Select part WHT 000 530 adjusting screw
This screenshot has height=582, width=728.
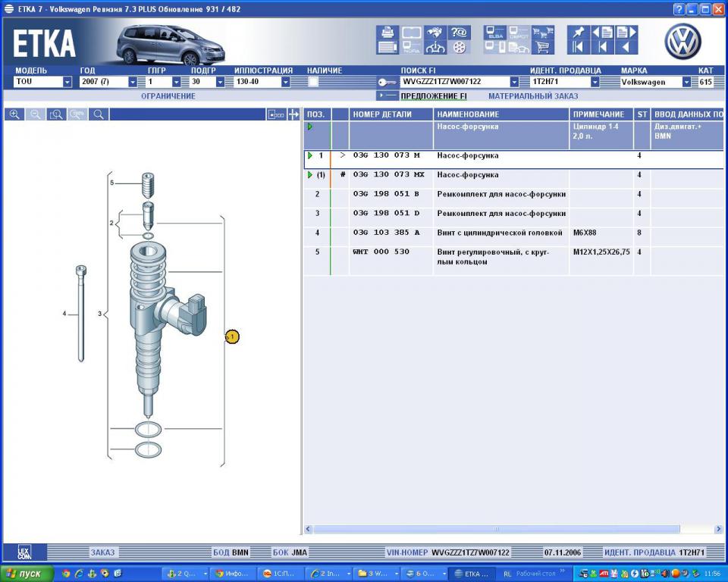[x=381, y=252]
